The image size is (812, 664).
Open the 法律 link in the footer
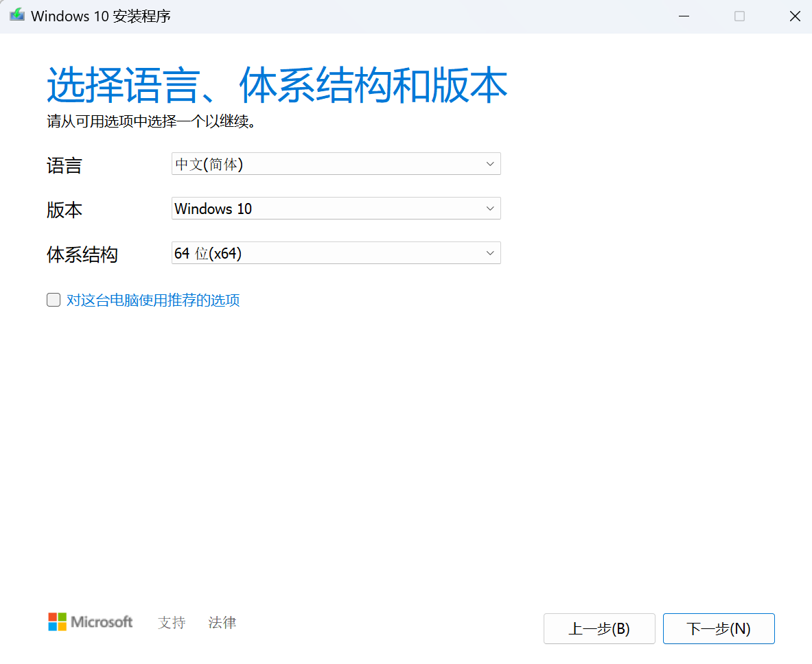(x=222, y=622)
